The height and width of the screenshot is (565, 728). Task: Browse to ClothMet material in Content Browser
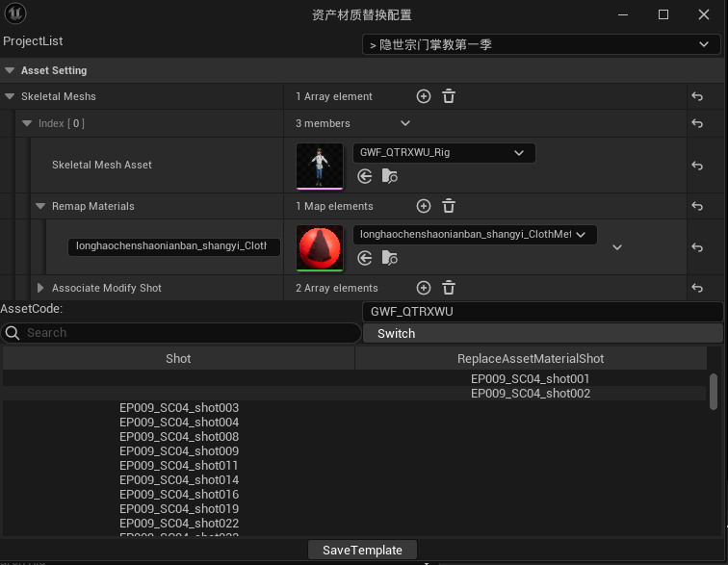pyautogui.click(x=389, y=258)
